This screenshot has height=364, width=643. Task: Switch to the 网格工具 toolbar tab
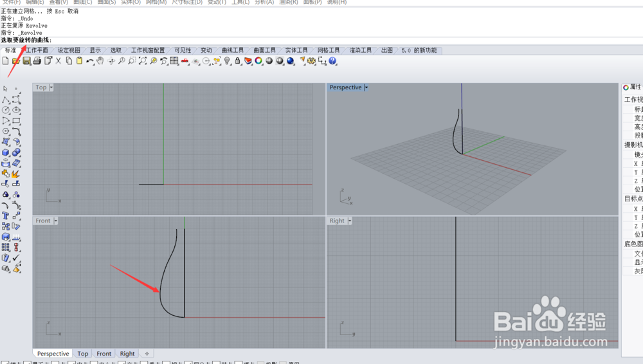point(329,50)
